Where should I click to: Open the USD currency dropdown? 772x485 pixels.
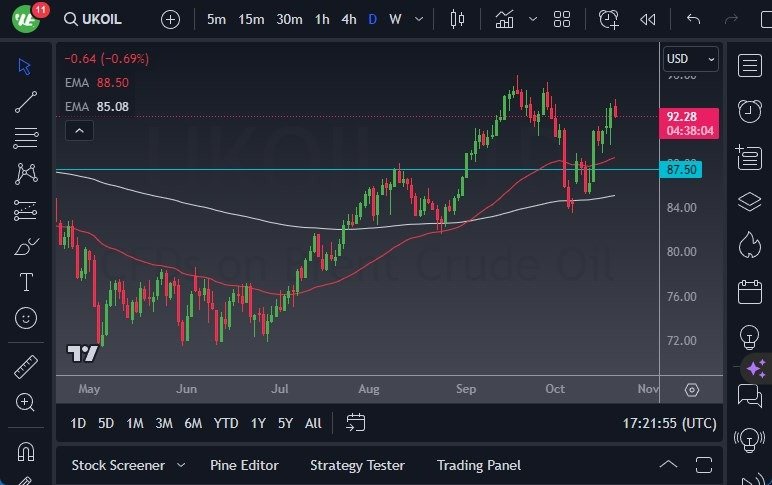[x=691, y=59]
